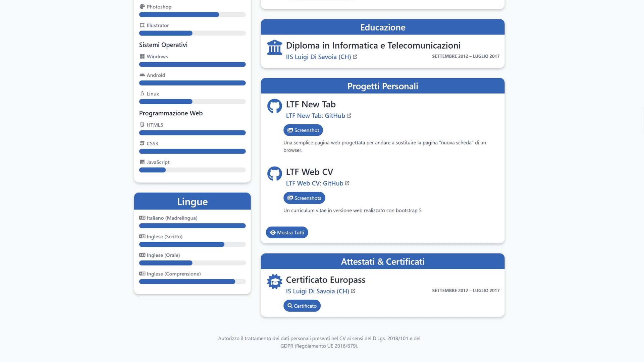This screenshot has width=644, height=362.
Task: Toggle the Windows skill progress indicator
Action: click(193, 64)
